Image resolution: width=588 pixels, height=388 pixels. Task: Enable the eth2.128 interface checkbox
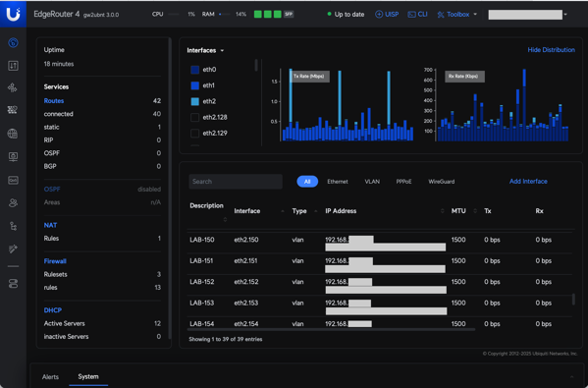(195, 117)
